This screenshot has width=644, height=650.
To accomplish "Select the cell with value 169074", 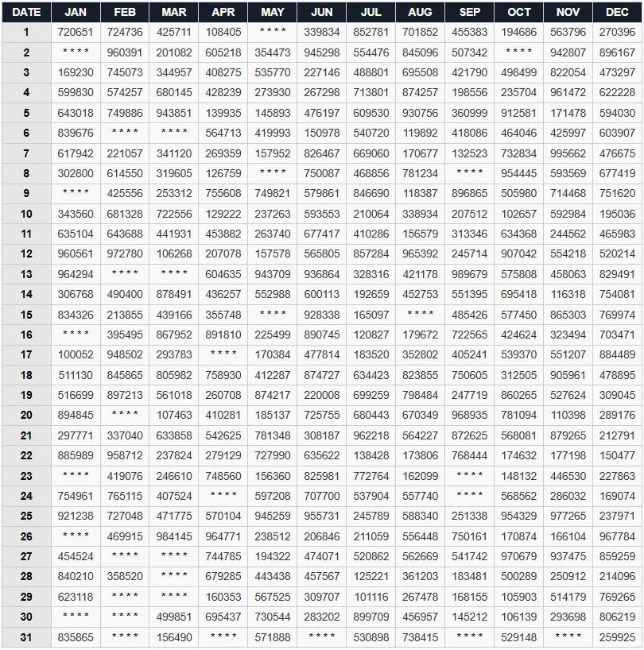I will [617, 496].
